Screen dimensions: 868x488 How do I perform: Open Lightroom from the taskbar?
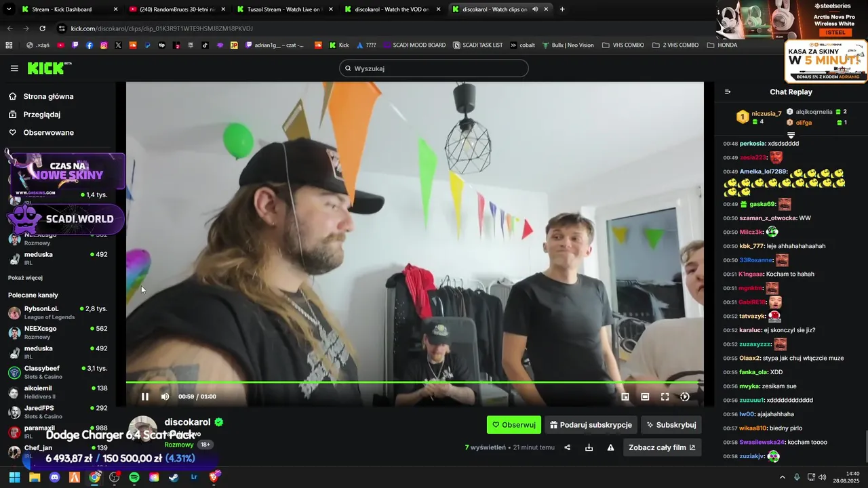195,477
